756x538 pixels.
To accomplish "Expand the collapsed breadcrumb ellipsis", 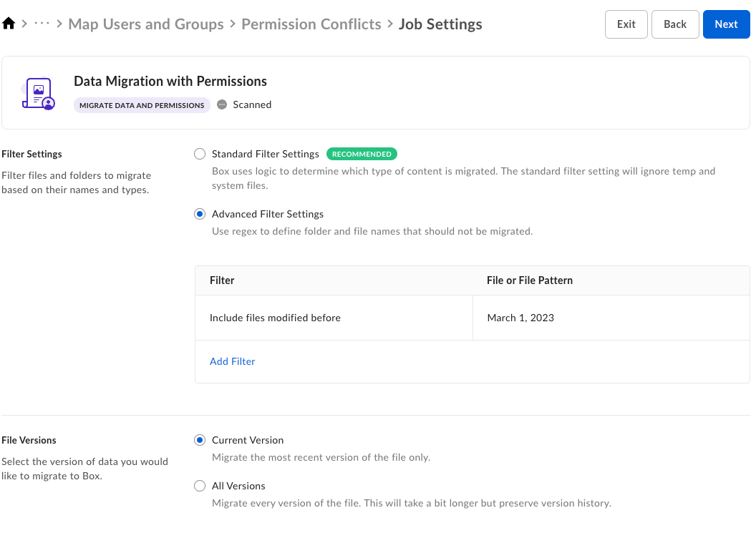I will click(42, 24).
